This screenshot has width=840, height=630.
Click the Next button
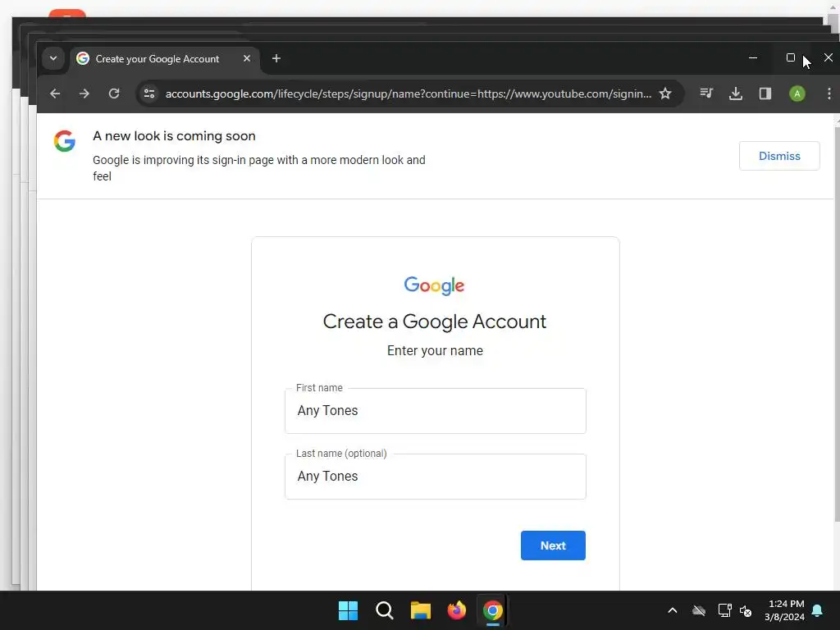click(x=553, y=546)
